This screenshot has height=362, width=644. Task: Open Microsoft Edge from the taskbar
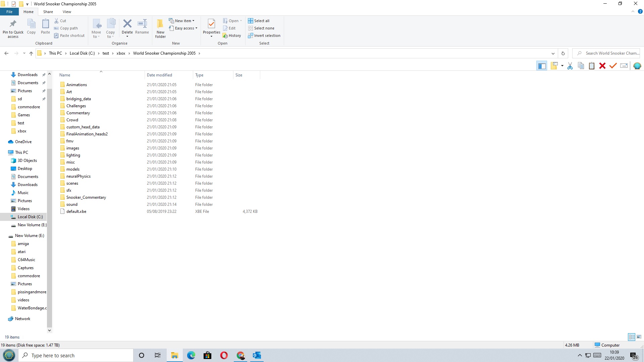(191, 355)
